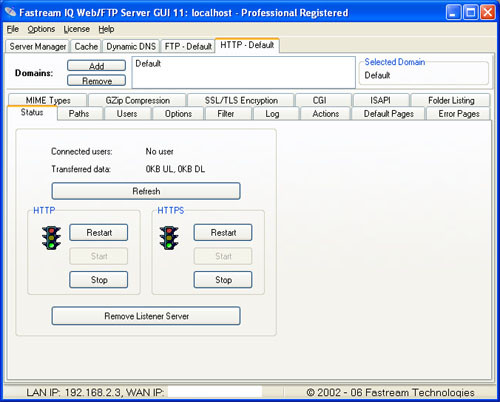Switch to the Server Manager tab
The height and width of the screenshot is (402, 500).
(37, 46)
